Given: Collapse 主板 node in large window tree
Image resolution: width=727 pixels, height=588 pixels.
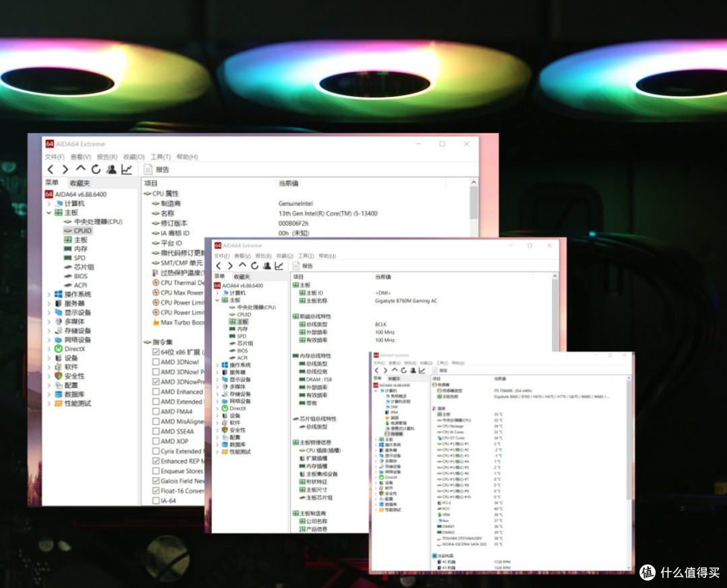Looking at the screenshot, I should point(48,213).
